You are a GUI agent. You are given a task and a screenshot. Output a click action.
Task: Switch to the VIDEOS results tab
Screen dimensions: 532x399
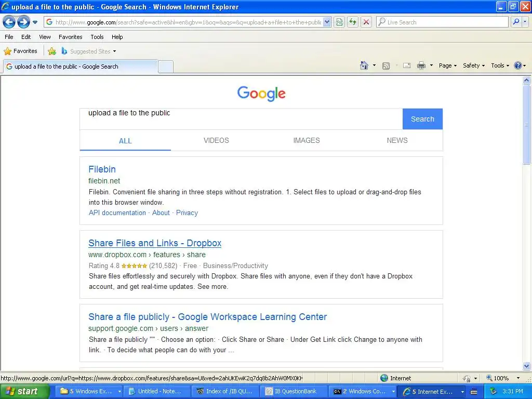tap(216, 140)
